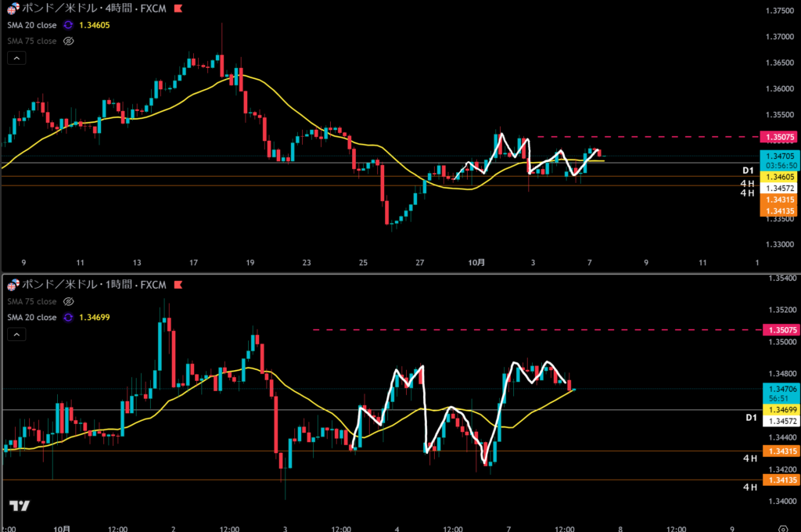Screen dimensions: 801x532
Task: Select SMA 20 close legend in lower chart
Action: pyautogui.click(x=31, y=317)
